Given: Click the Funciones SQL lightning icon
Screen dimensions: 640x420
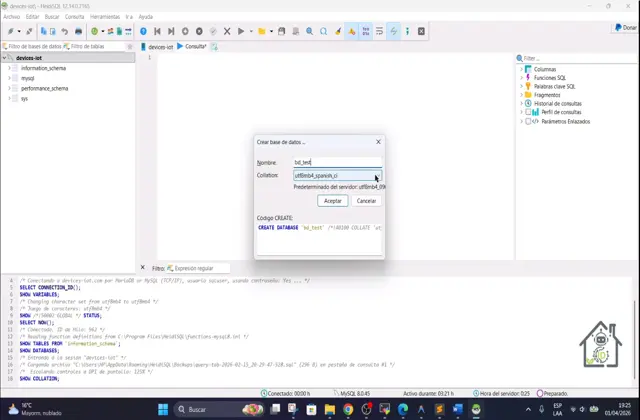Looking at the screenshot, I should [529, 78].
